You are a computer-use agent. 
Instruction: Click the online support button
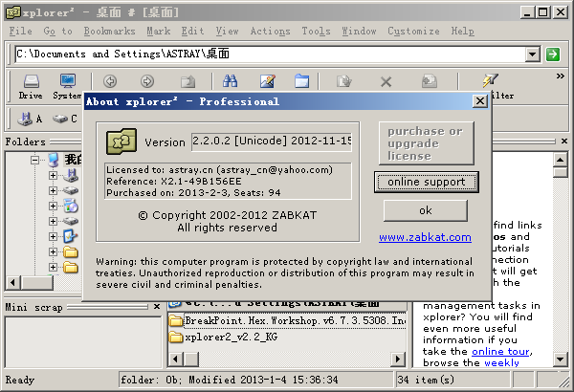(427, 182)
